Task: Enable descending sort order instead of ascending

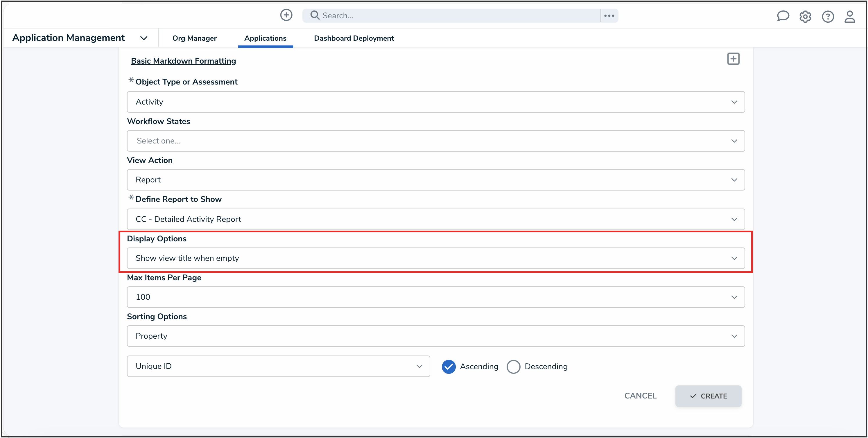Action: point(513,367)
